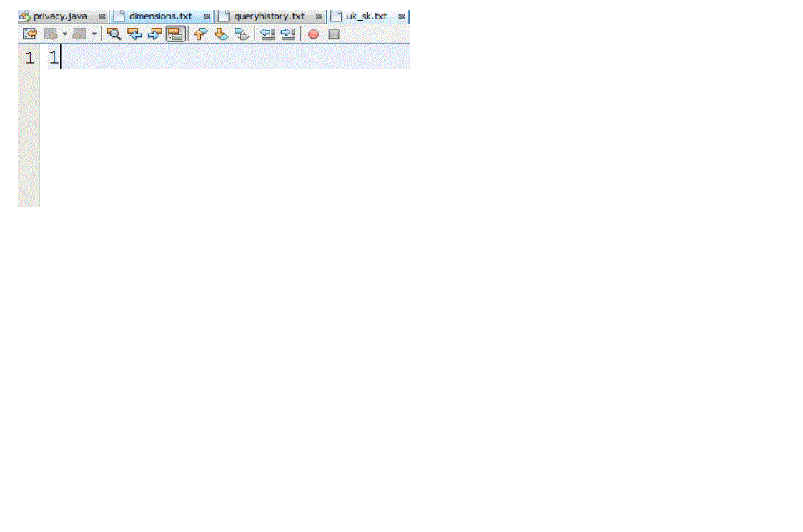Jump to the last edit location
The image size is (803, 532).
point(29,34)
